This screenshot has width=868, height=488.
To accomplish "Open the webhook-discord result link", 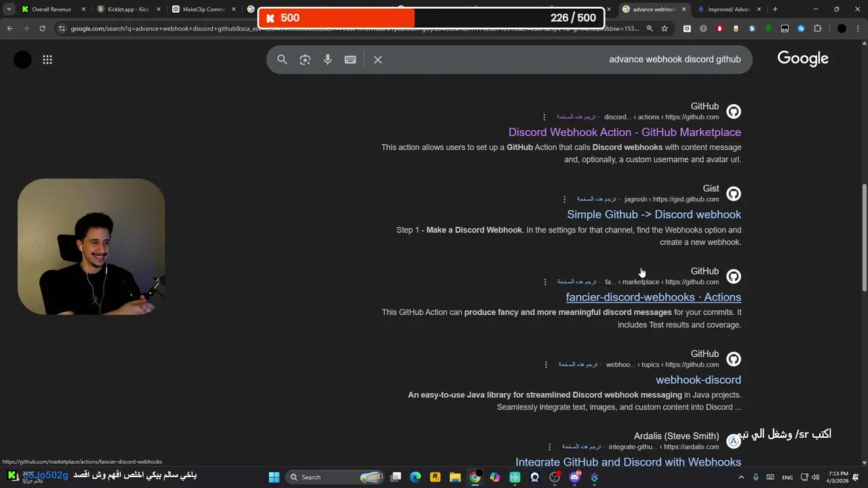I will pyautogui.click(x=698, y=380).
